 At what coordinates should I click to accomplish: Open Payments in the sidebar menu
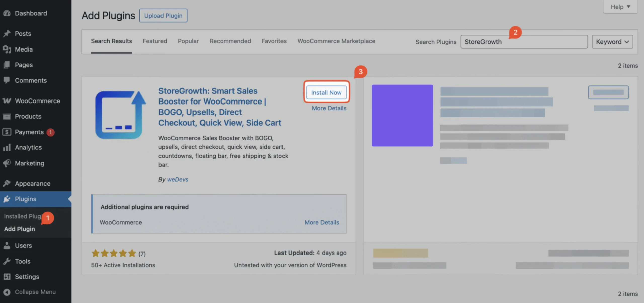(29, 132)
